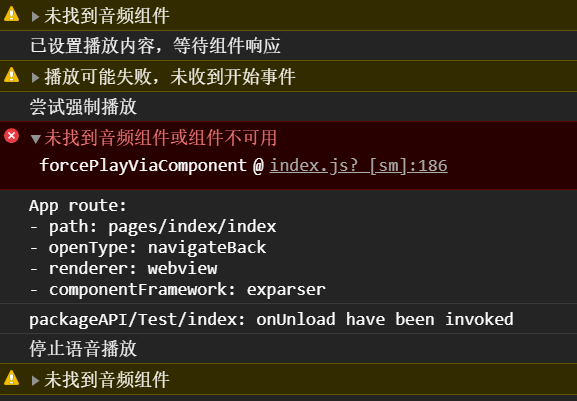Click the warning icon beside 播放可能失败 message
577x401 pixels.
tap(11, 75)
